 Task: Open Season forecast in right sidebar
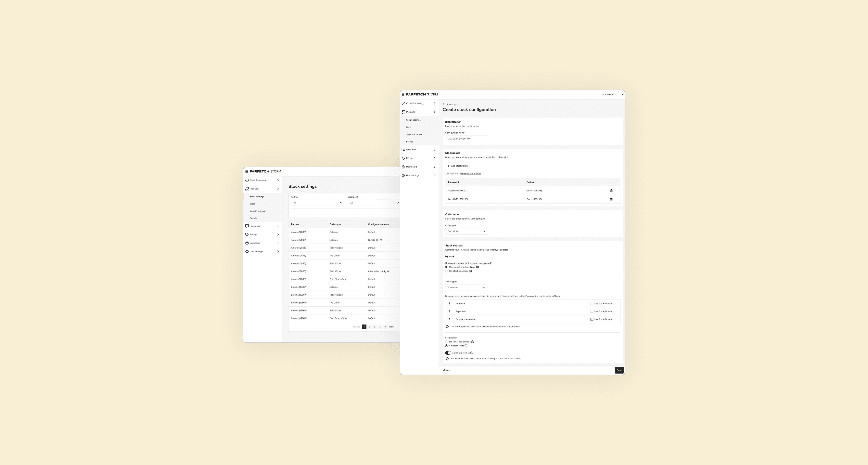tap(414, 135)
